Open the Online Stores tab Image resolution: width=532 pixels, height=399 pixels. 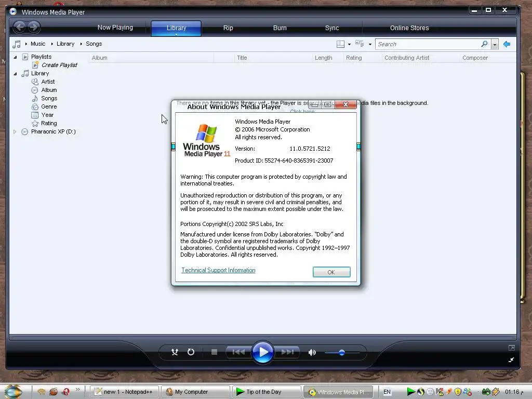coord(409,28)
